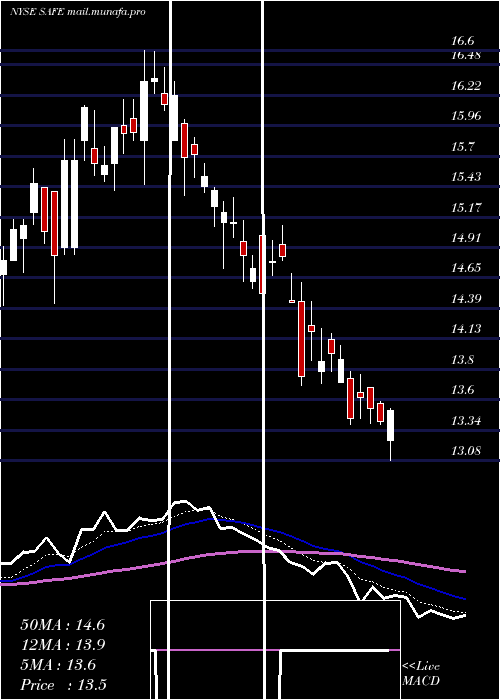Screen dimensions: 500x700
Task: Click the 15.43 price axis label
Action: (466, 177)
